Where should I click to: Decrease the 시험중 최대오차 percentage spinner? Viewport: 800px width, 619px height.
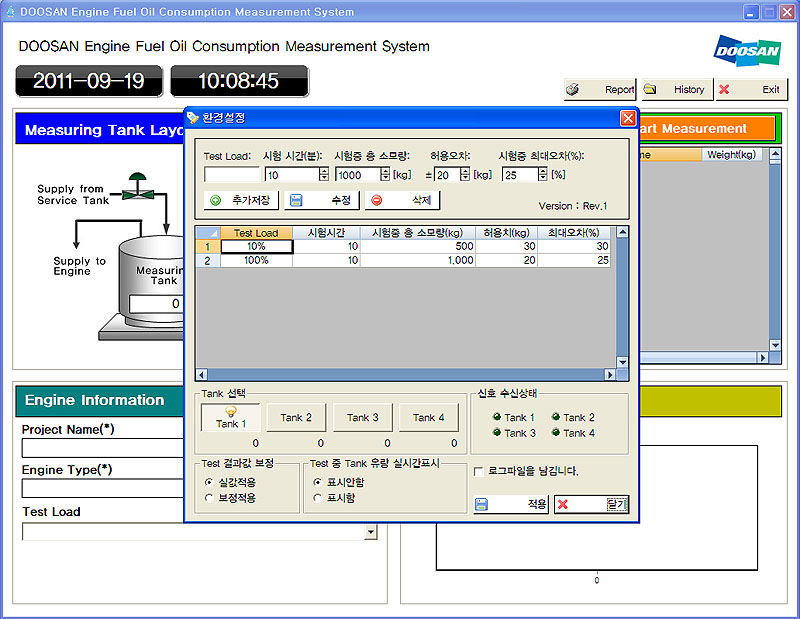(x=542, y=178)
